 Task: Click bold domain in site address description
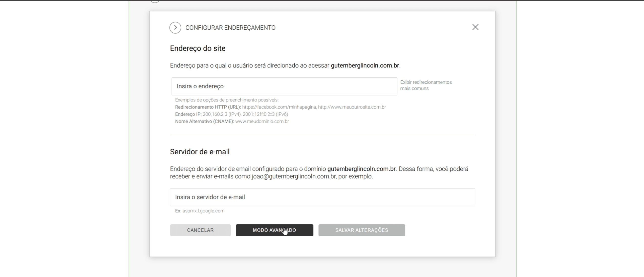tap(365, 66)
